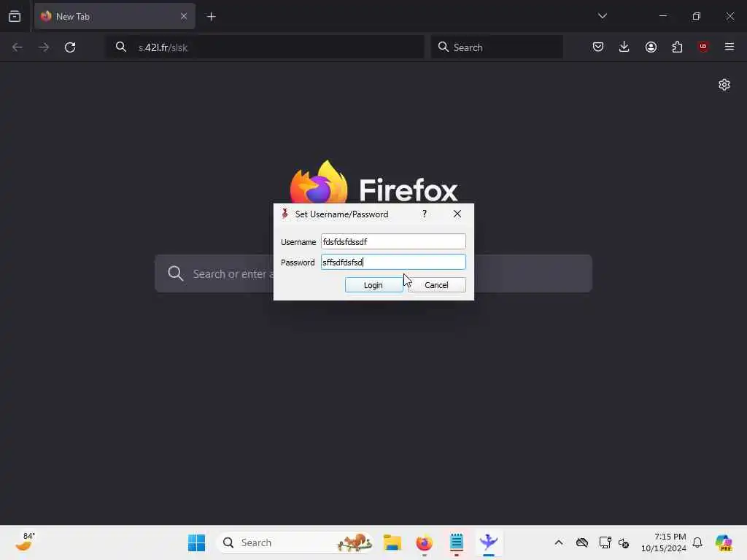Click the Username text field
Image resolution: width=747 pixels, height=560 pixels.
pyautogui.click(x=393, y=241)
